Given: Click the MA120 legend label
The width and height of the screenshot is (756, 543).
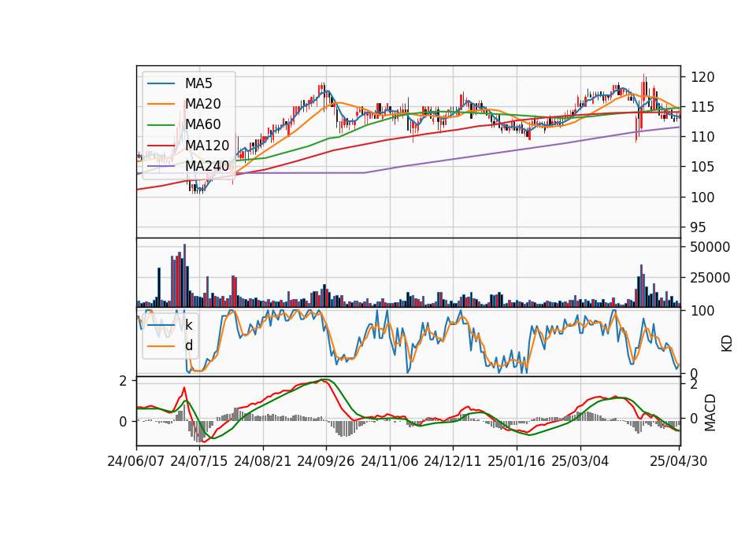Looking at the screenshot, I should pyautogui.click(x=207, y=146).
